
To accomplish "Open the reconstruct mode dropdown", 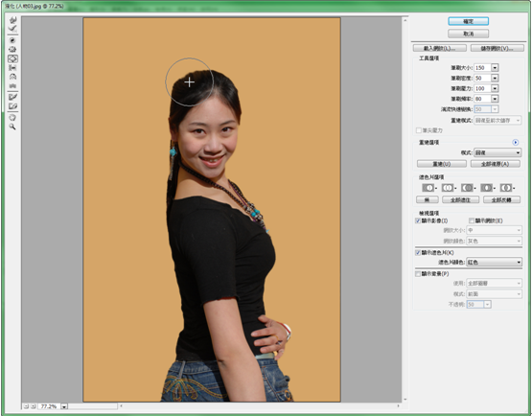I will 497,152.
